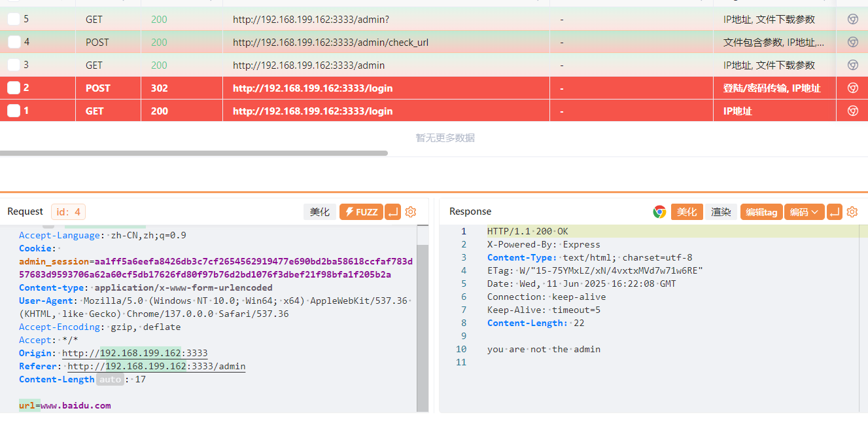Open Request panel settings gear
Image resolution: width=868 pixels, height=421 pixels.
[x=411, y=211]
